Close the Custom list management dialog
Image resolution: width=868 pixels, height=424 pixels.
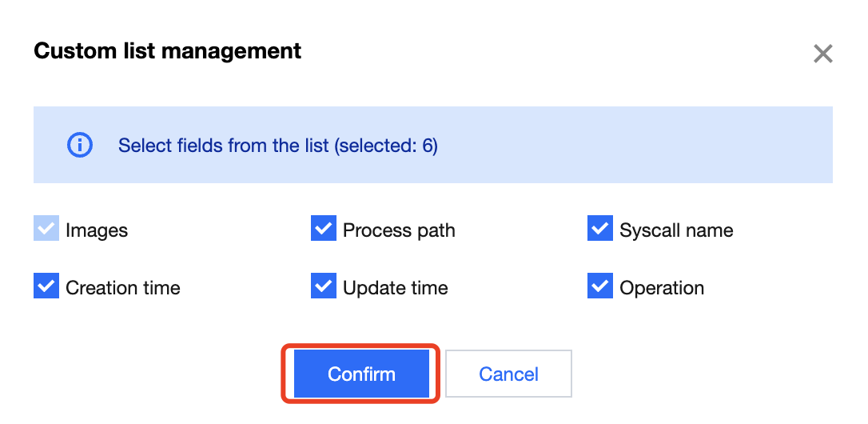[x=822, y=54]
